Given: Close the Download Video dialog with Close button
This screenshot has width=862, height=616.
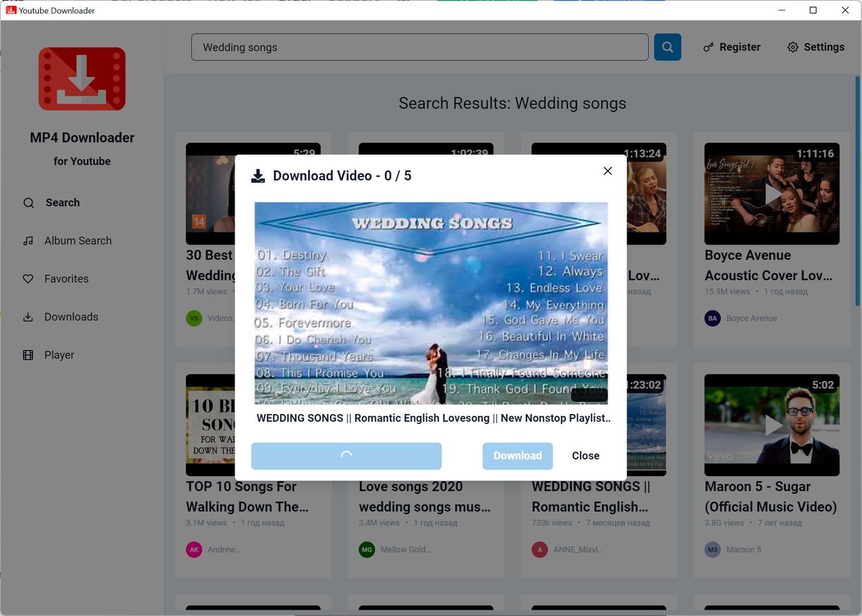Looking at the screenshot, I should tap(585, 456).
